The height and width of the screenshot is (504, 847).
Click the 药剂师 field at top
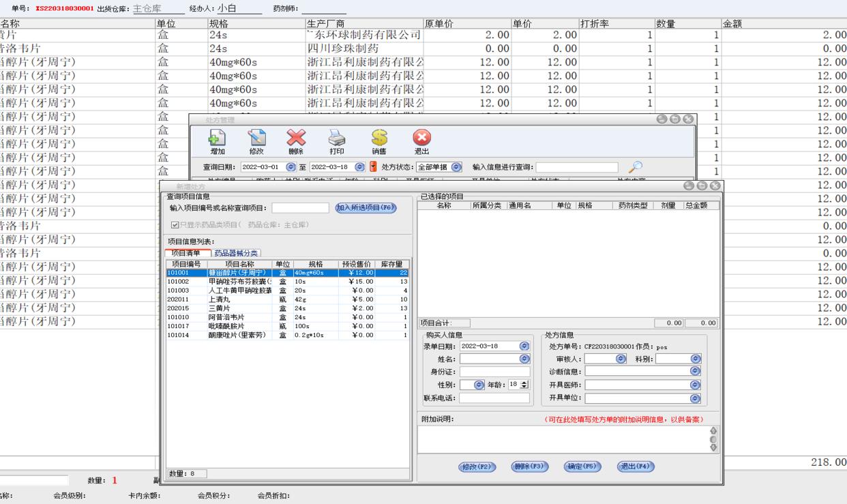324,8
